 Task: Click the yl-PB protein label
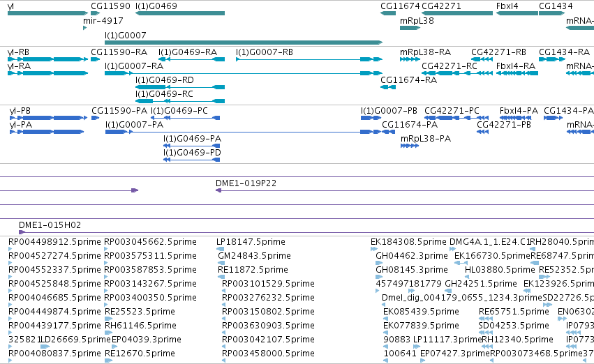(x=20, y=111)
